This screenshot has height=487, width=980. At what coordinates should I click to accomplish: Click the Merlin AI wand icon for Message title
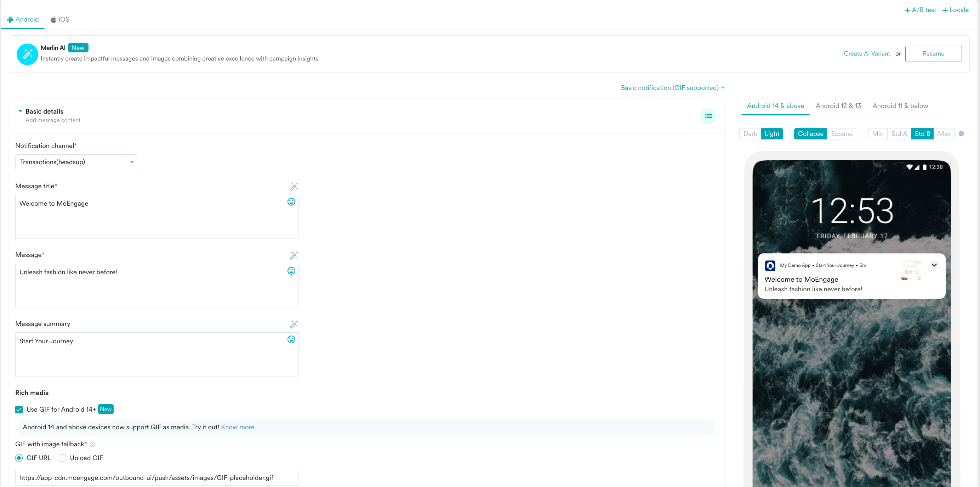(x=294, y=187)
